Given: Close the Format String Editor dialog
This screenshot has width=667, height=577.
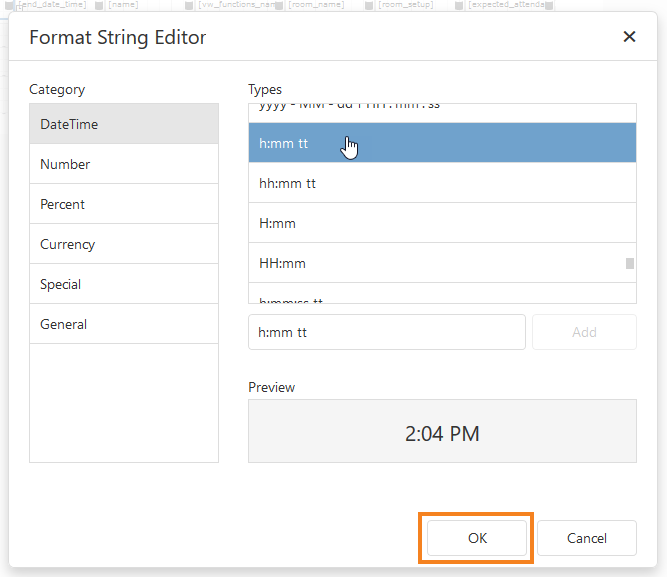Looking at the screenshot, I should click(x=629, y=37).
